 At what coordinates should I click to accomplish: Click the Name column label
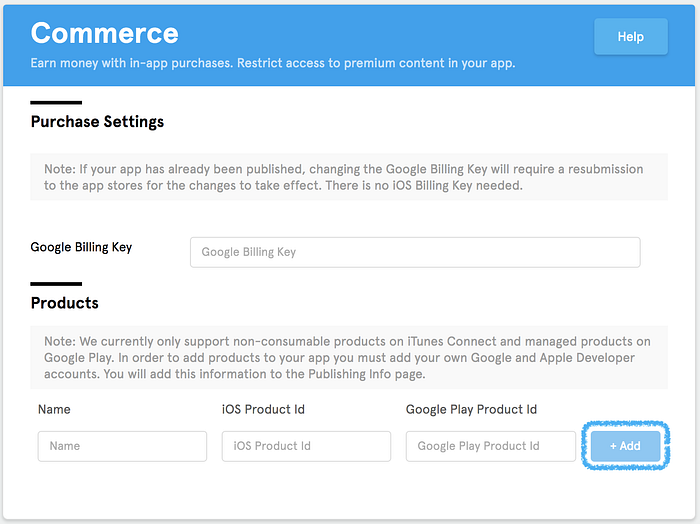(54, 409)
